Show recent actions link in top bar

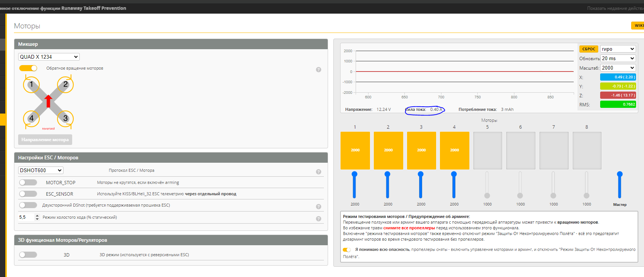[615, 8]
